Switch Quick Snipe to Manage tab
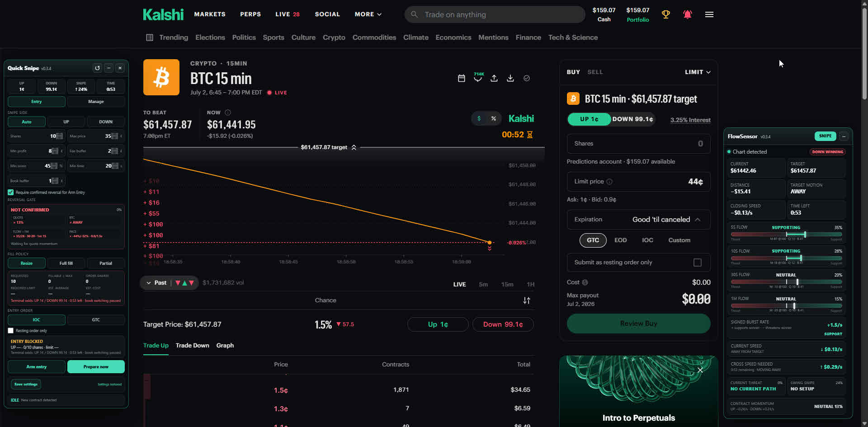 tap(96, 102)
